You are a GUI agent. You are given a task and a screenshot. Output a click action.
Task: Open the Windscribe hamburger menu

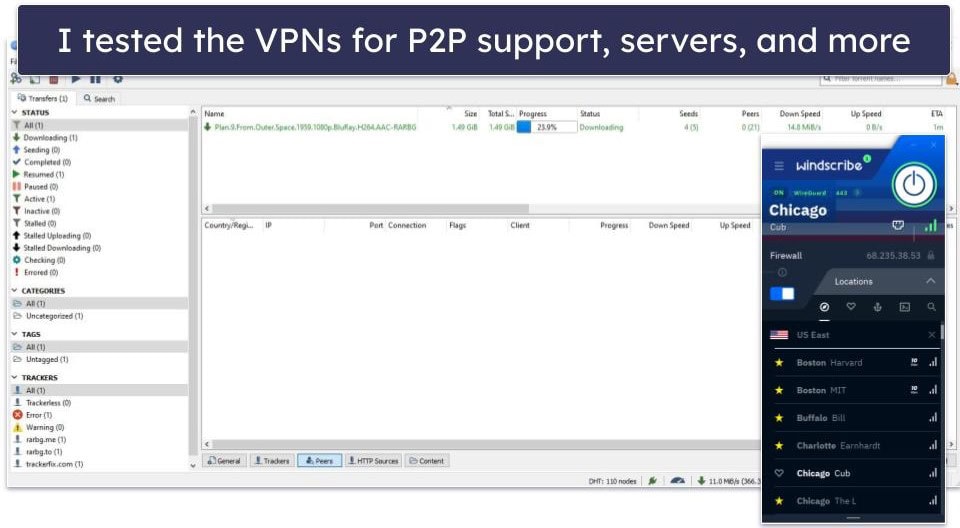[x=779, y=165]
